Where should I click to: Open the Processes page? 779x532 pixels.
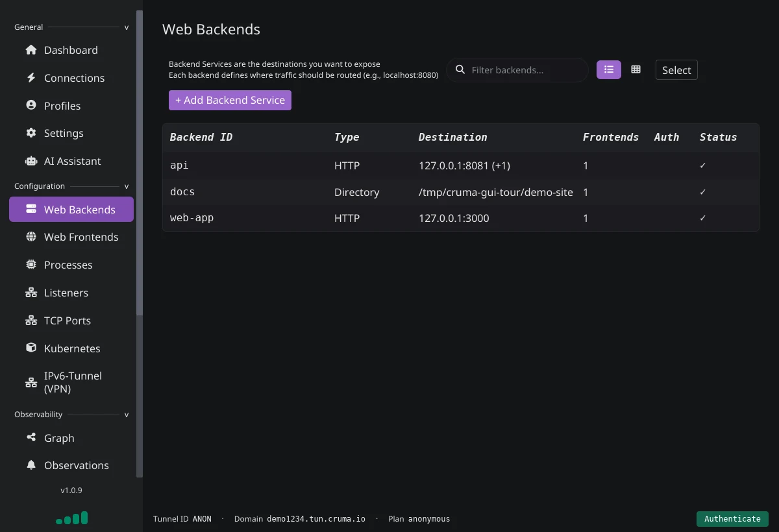click(x=71, y=265)
